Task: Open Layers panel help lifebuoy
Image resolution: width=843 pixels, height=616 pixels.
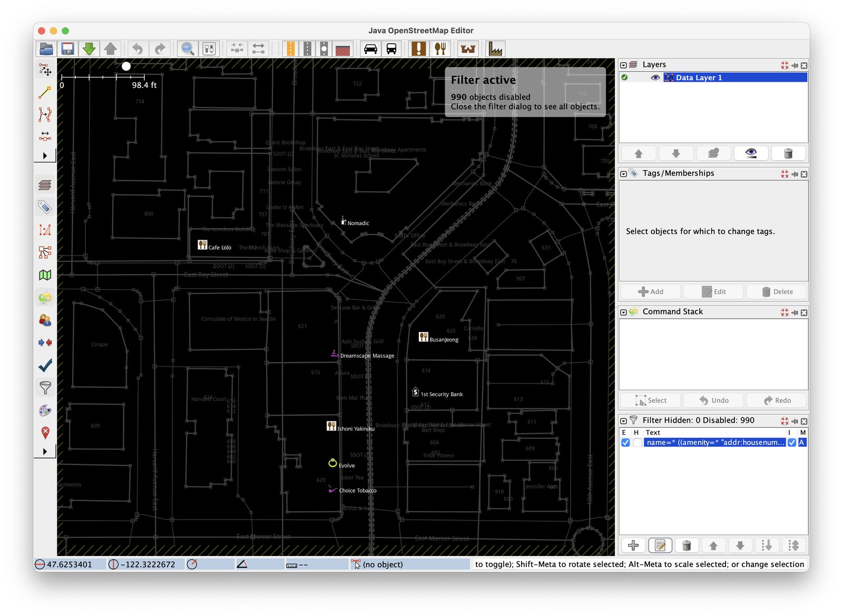Action: click(785, 65)
